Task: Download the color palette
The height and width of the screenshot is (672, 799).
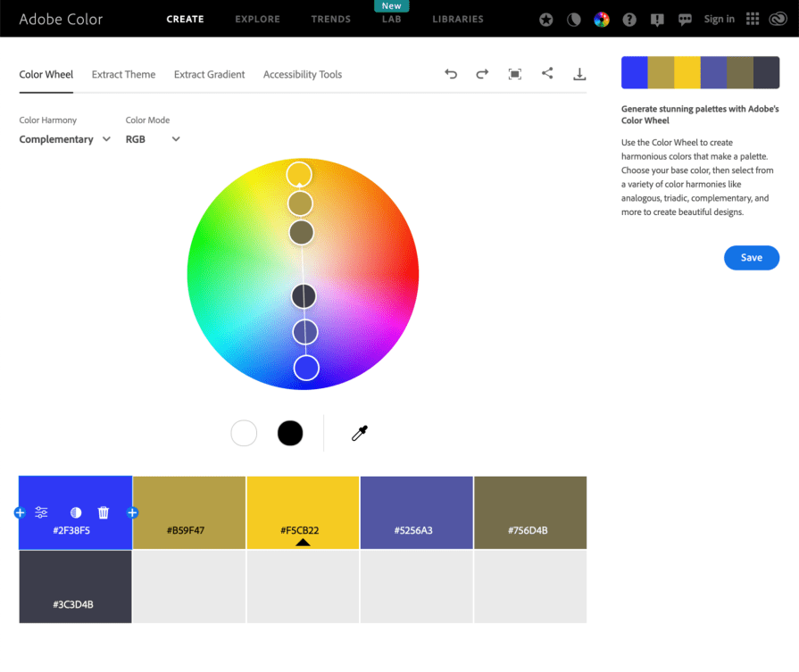Action: (579, 74)
